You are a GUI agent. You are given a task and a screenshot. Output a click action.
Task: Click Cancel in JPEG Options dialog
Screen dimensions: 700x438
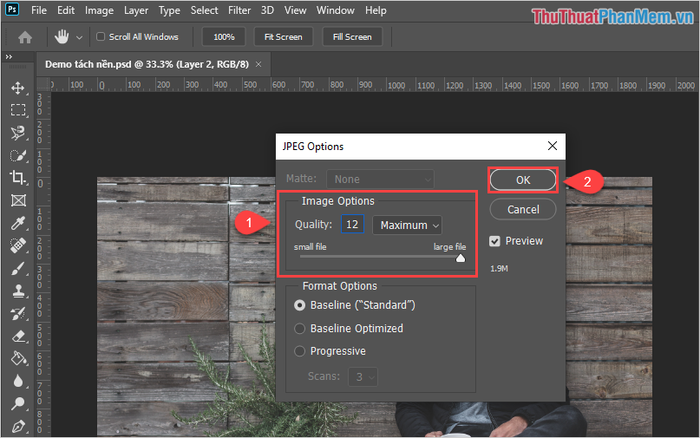point(523,209)
